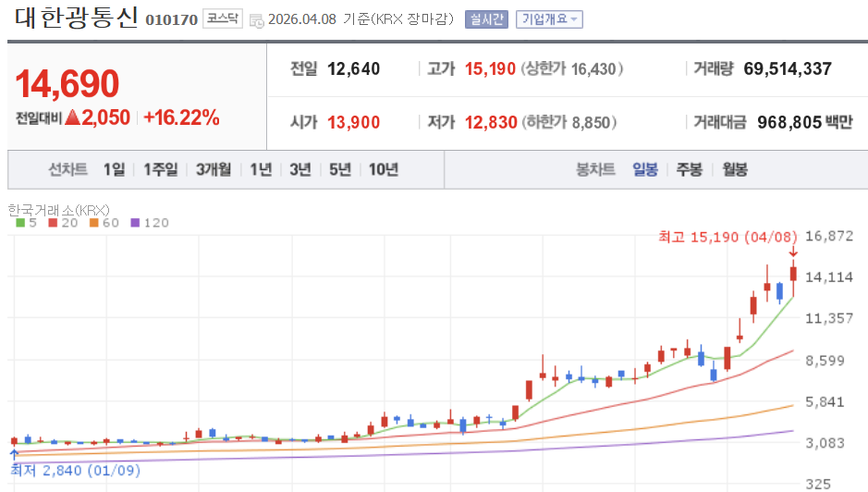Select the 1주일 line chart tab
This screenshot has height=492, width=868.
pyautogui.click(x=161, y=169)
